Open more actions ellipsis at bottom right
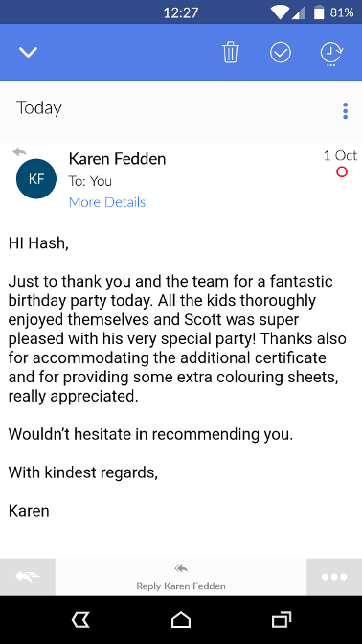Image resolution: width=362 pixels, height=644 pixels. [x=334, y=577]
